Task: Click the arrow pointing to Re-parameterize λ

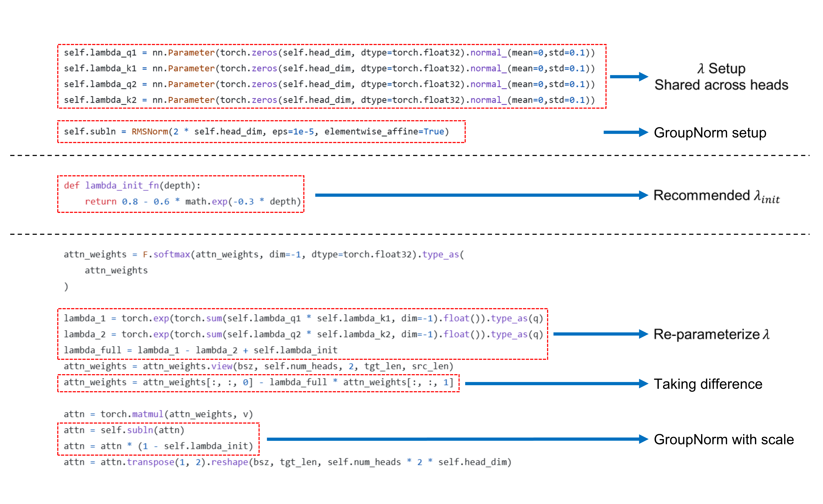Action: click(x=600, y=334)
